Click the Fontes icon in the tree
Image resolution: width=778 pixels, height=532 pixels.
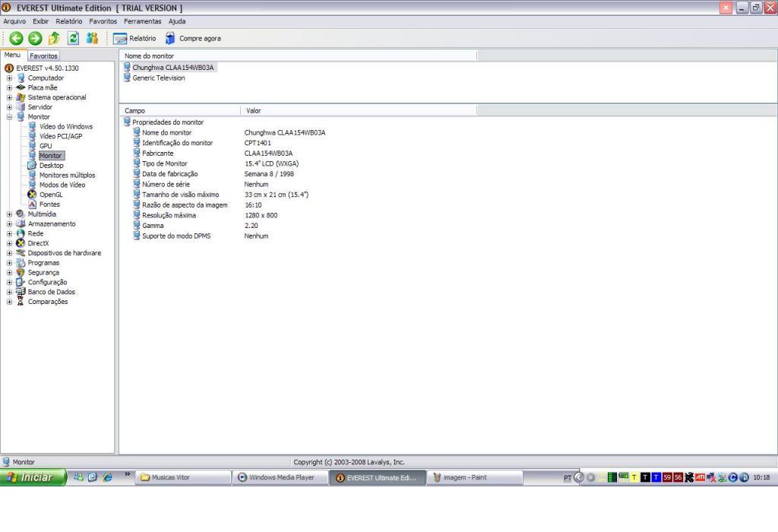(x=32, y=204)
